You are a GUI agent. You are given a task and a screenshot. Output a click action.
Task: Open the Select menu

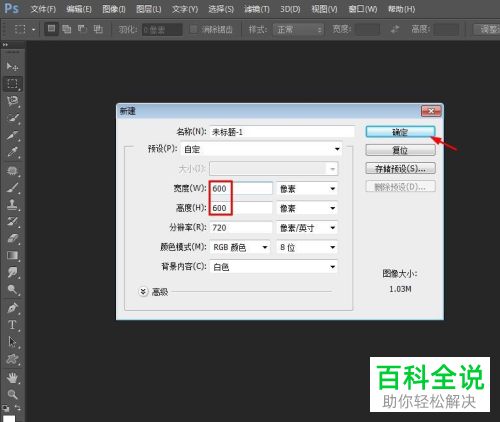(x=221, y=9)
